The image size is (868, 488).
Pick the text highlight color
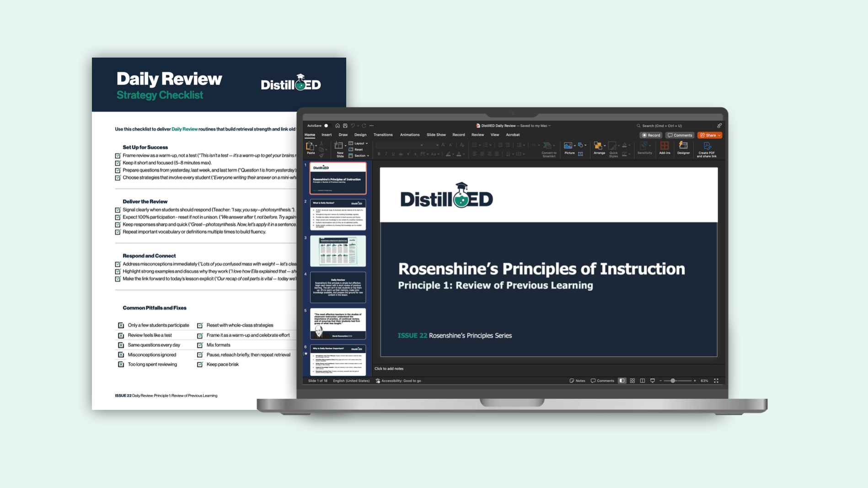pyautogui.click(x=448, y=154)
